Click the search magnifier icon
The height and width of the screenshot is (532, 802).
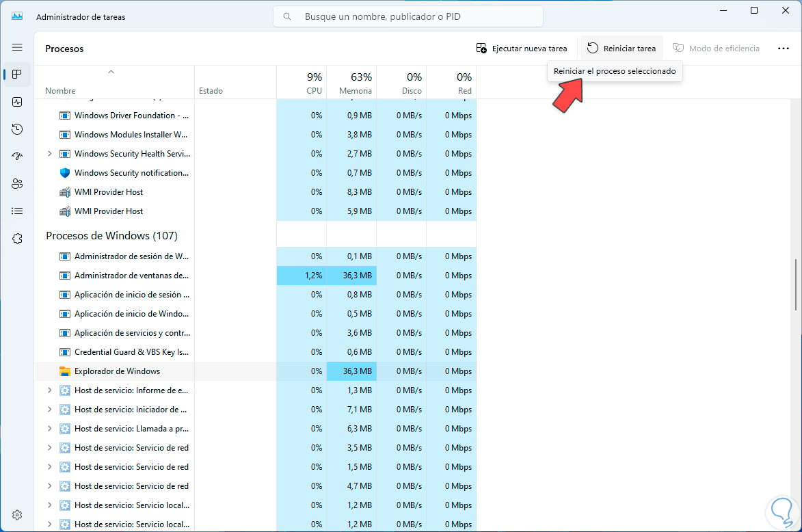coord(287,16)
